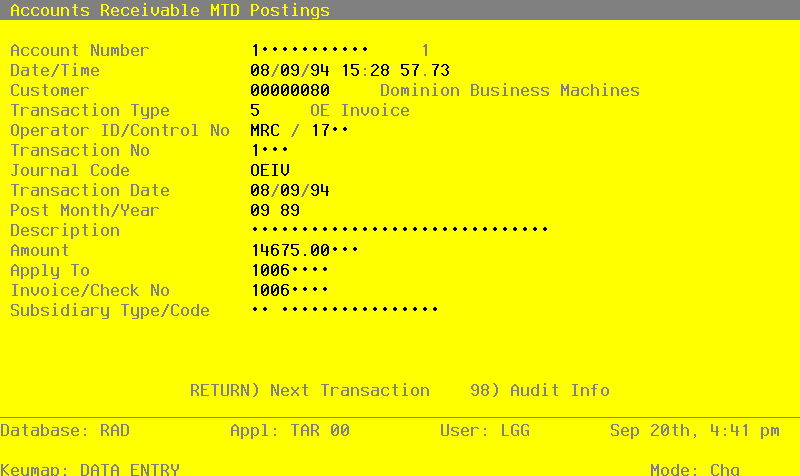This screenshot has width=800, height=476.
Task: Select the Amount field 14675.00
Action: 305,250
